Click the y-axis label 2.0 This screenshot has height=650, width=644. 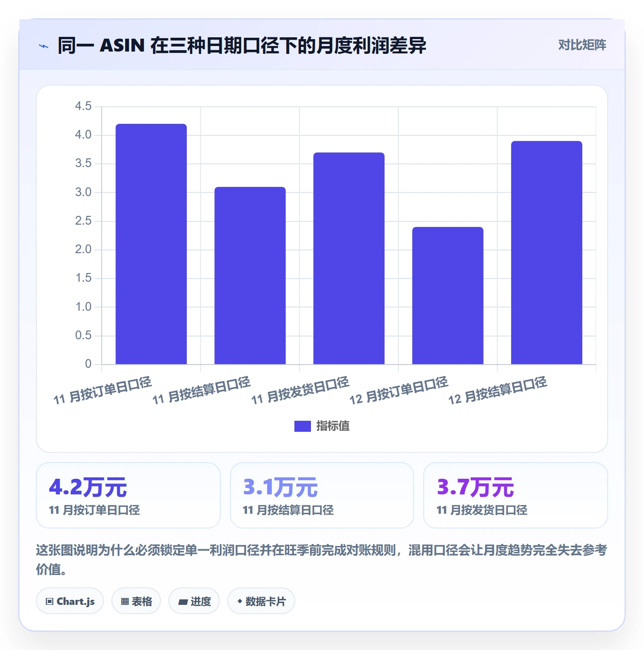pyautogui.click(x=83, y=250)
